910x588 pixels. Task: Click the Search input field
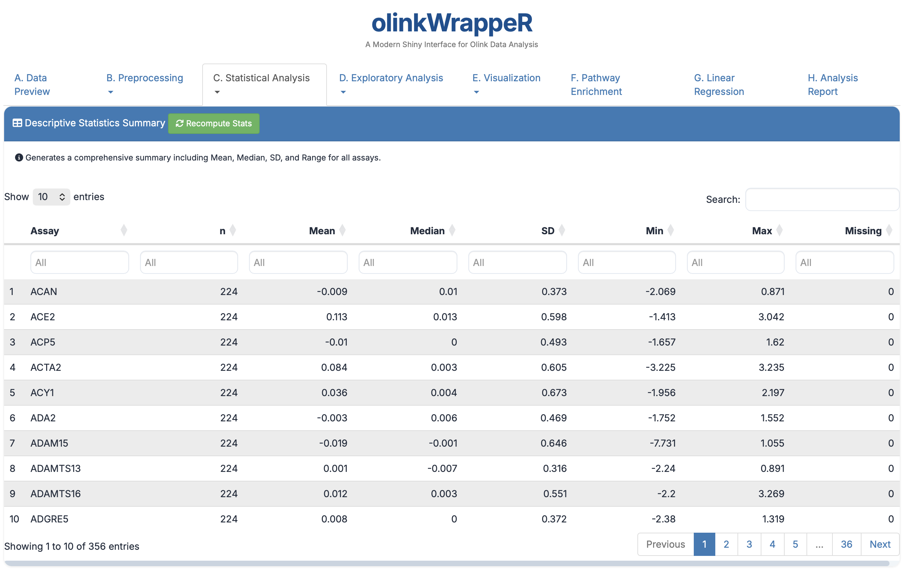coord(822,199)
